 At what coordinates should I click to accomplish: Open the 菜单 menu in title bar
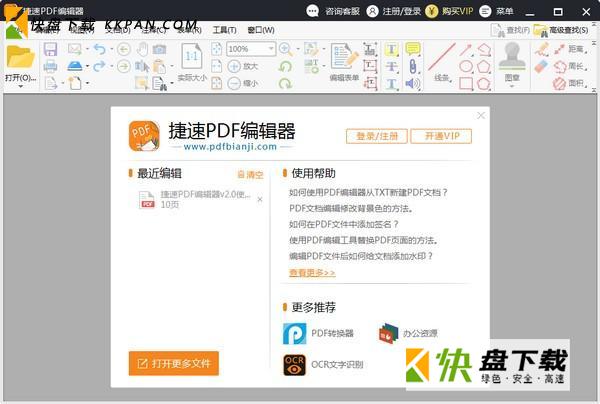(x=497, y=11)
